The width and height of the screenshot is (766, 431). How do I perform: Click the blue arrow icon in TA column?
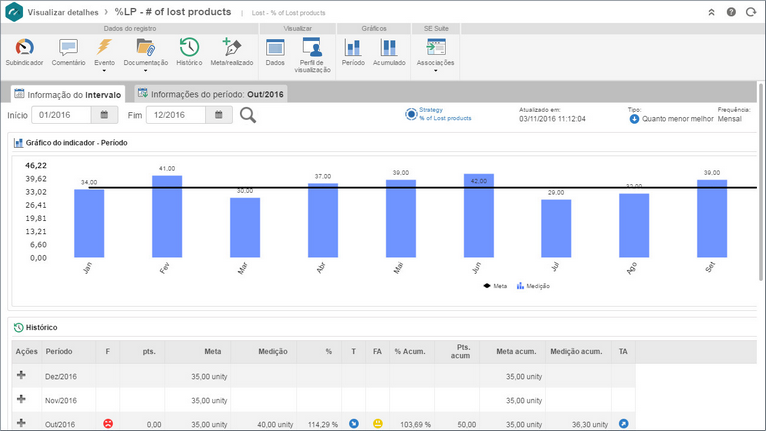tap(623, 424)
